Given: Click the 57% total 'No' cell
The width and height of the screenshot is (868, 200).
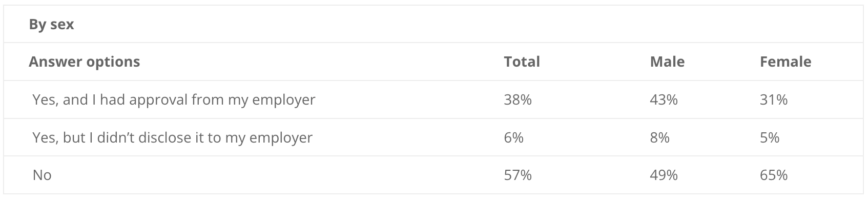Looking at the screenshot, I should [518, 175].
